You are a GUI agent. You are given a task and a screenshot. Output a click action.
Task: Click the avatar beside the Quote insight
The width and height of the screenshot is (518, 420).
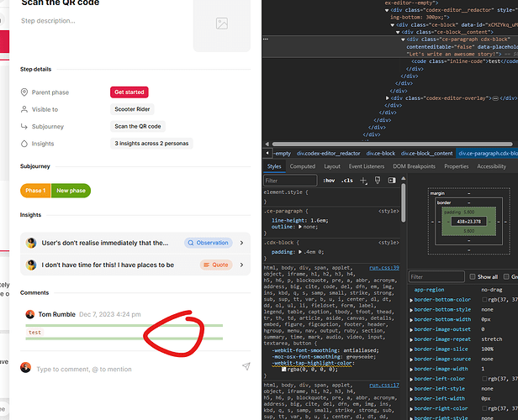click(x=31, y=265)
